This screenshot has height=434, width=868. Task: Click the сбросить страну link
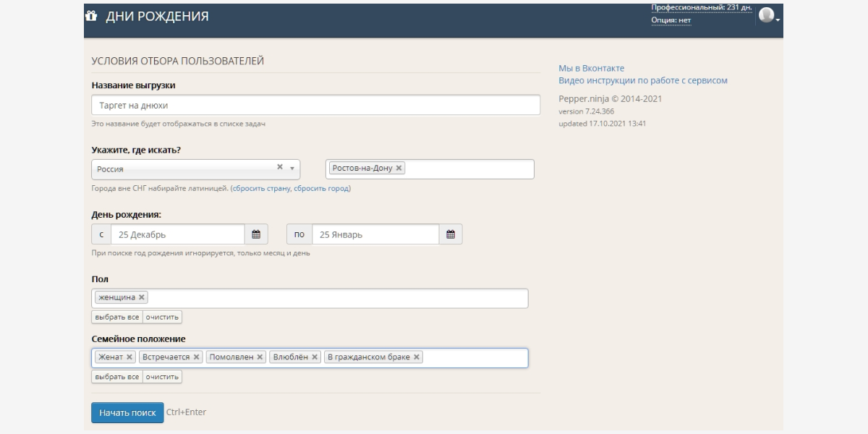[261, 188]
